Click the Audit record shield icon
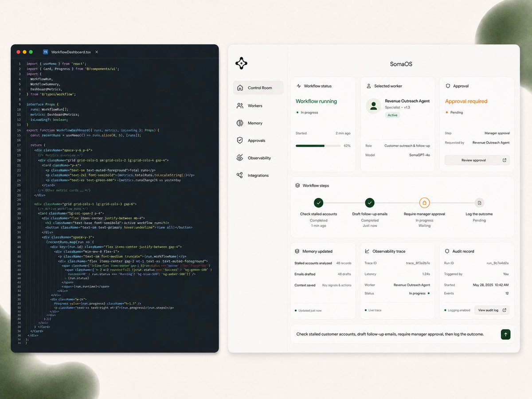This screenshot has height=399, width=532. (x=447, y=251)
